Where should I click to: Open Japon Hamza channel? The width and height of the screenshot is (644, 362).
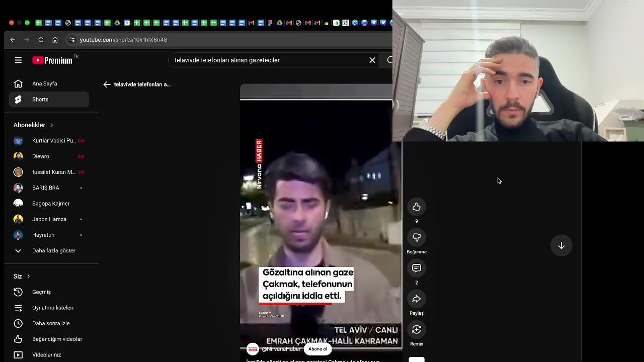click(49, 219)
